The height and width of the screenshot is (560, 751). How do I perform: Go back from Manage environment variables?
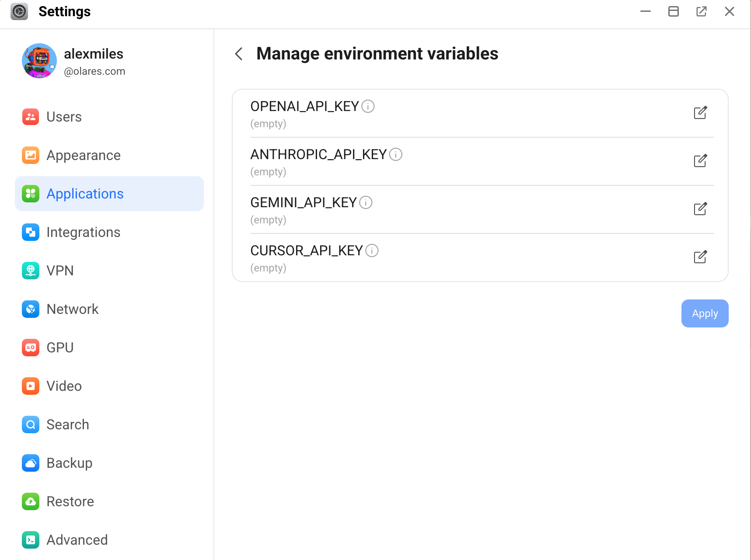tap(238, 54)
